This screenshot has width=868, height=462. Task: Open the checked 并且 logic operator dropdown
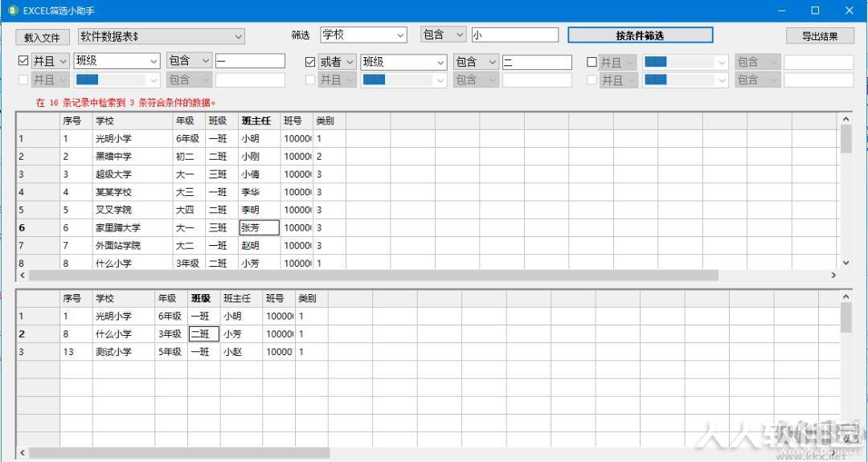(x=63, y=60)
